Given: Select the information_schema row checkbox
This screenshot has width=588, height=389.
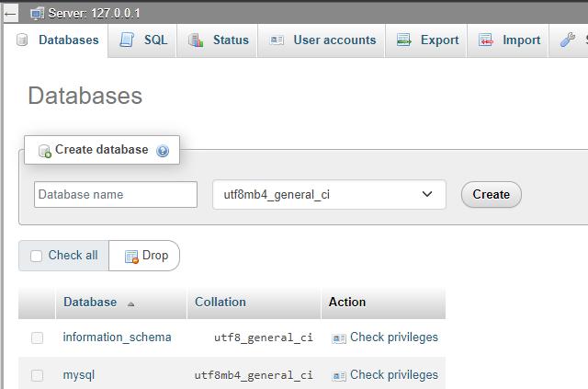Looking at the screenshot, I should (37, 338).
